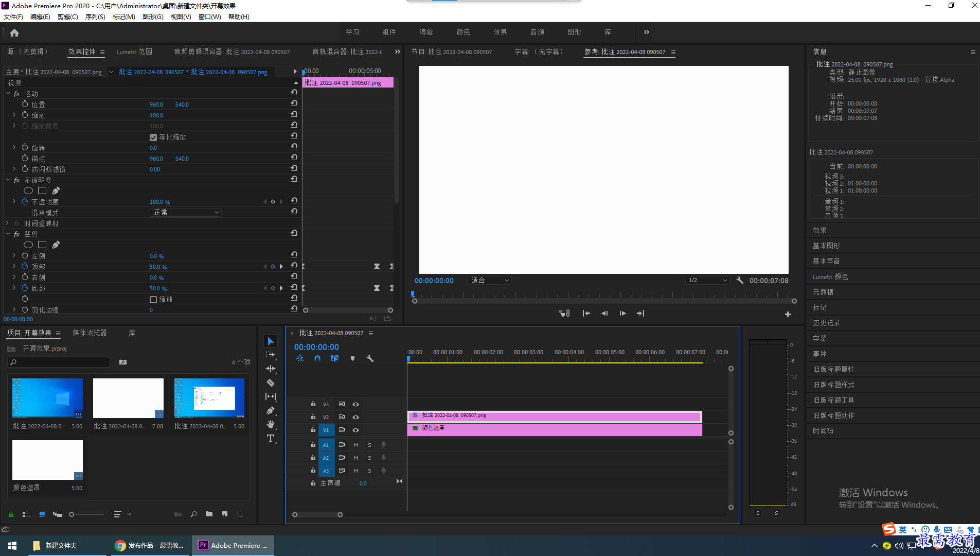The width and height of the screenshot is (980, 556).
Task: Show more workspaces overflow chevron
Action: tap(647, 32)
